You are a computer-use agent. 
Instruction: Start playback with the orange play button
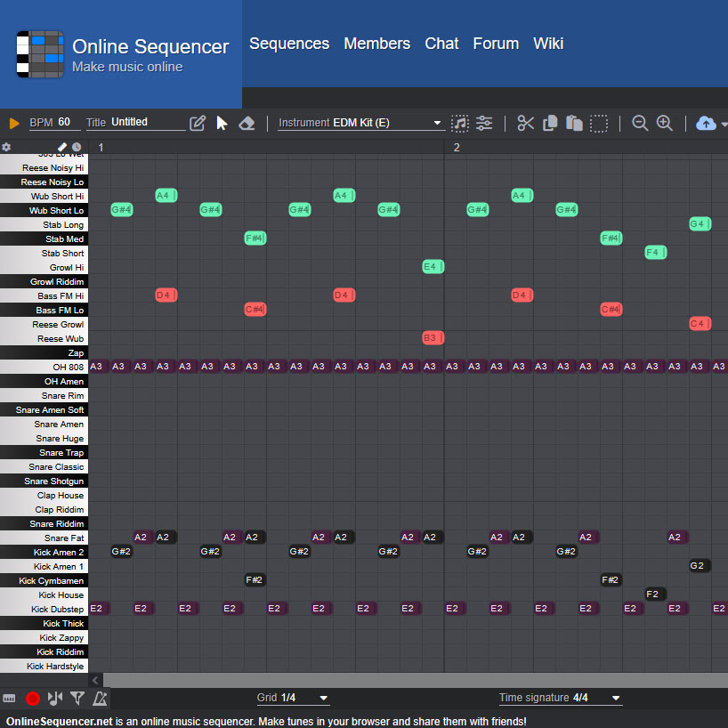coord(14,123)
